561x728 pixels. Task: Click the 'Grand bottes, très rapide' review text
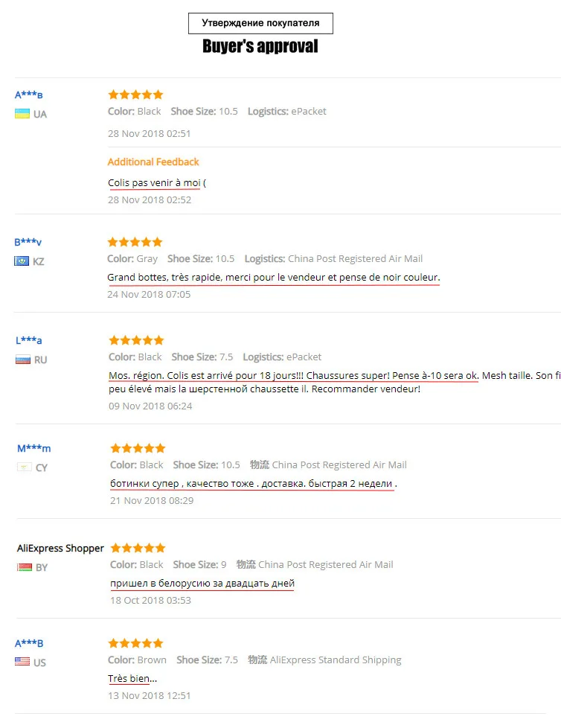click(273, 277)
